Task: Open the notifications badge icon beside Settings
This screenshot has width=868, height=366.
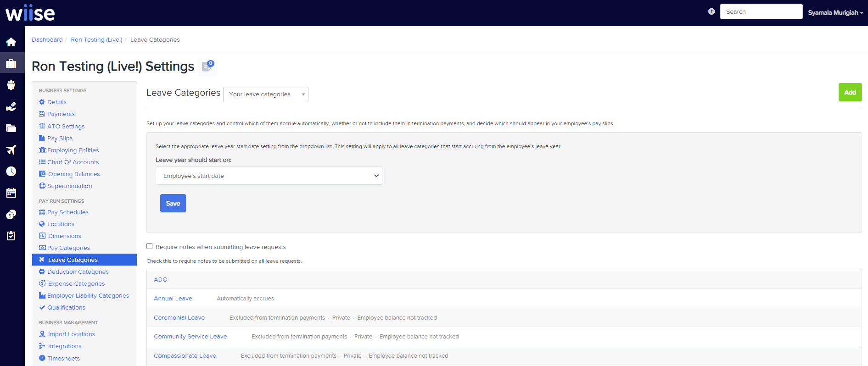Action: (x=208, y=66)
